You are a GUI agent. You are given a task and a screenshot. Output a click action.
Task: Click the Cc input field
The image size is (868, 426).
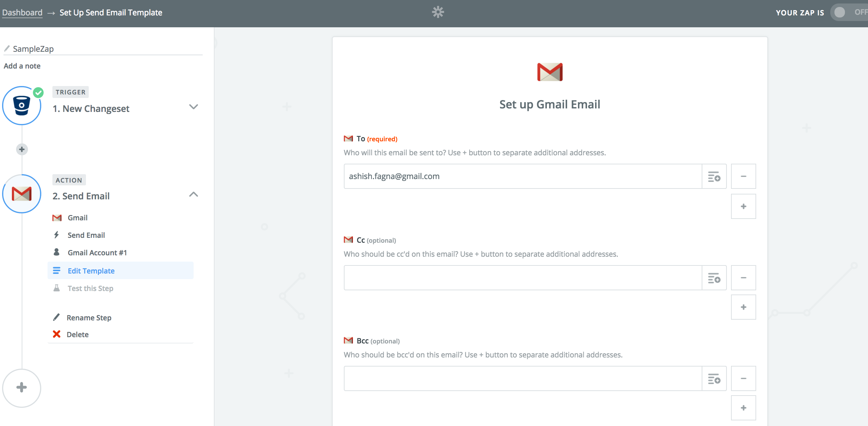click(x=523, y=278)
